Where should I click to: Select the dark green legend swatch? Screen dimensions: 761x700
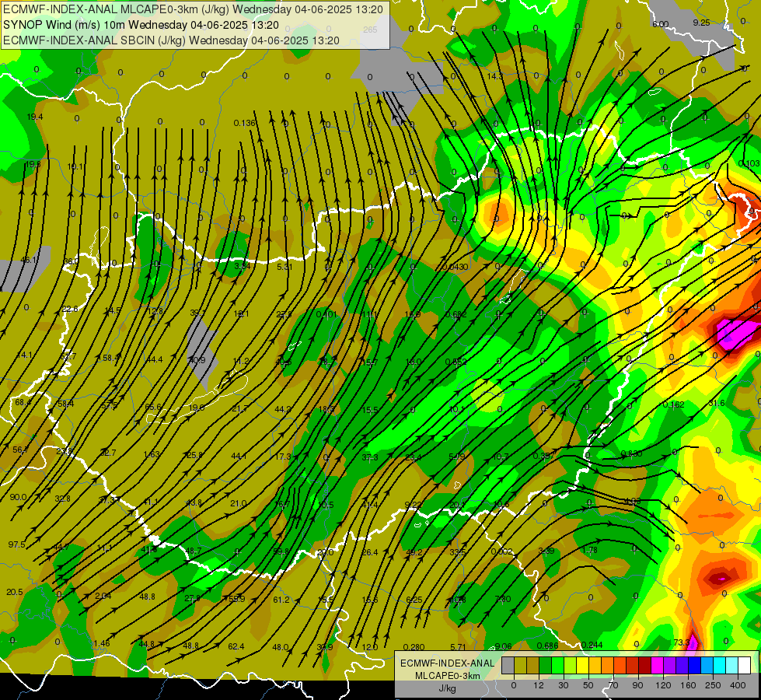tap(546, 665)
